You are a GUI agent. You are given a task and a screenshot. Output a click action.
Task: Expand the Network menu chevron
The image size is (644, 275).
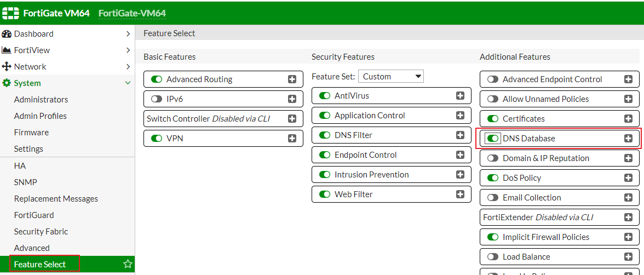click(x=128, y=67)
